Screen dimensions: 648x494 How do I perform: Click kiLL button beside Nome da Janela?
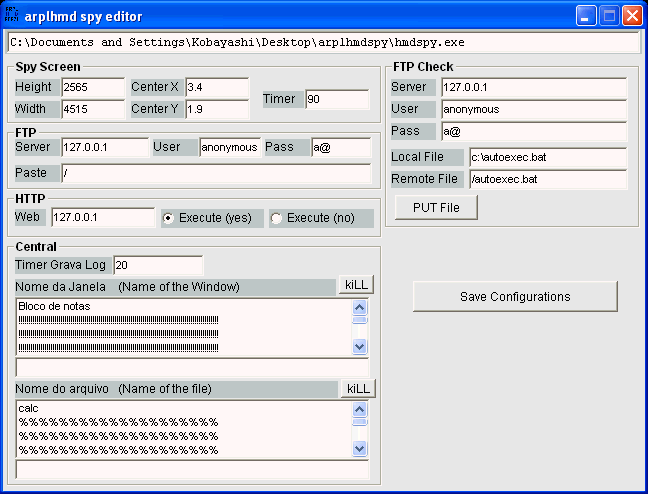click(x=356, y=285)
